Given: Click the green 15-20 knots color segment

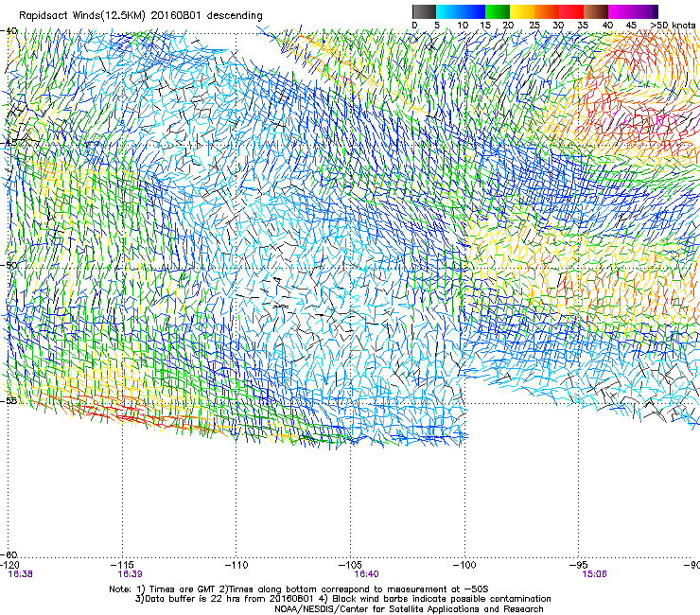Looking at the screenshot, I should tap(498, 11).
